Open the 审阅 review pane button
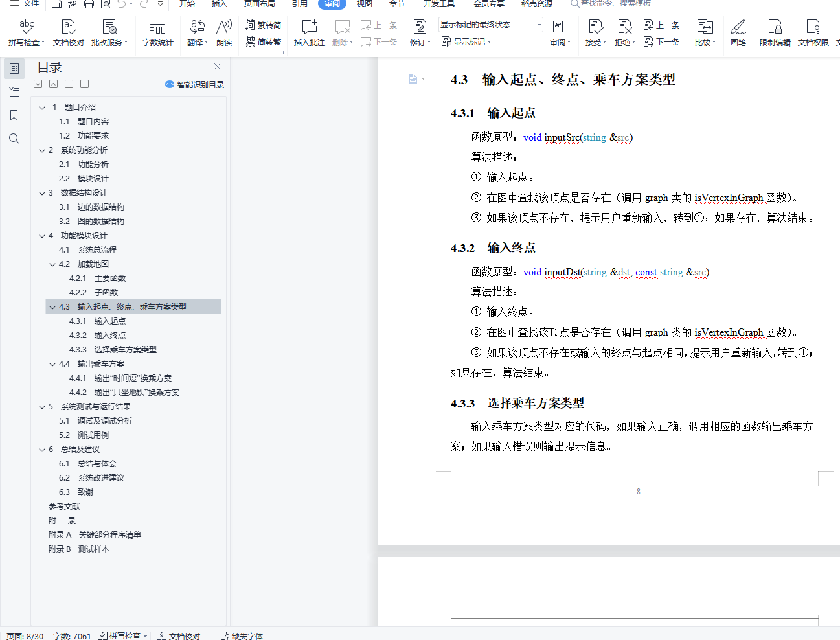Image resolution: width=840 pixels, height=640 pixels. tap(560, 33)
